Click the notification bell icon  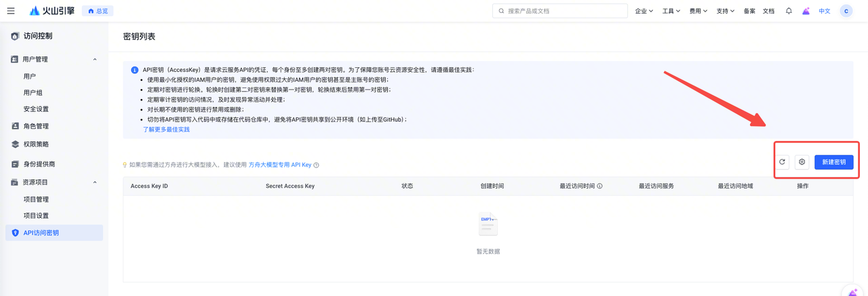click(789, 11)
